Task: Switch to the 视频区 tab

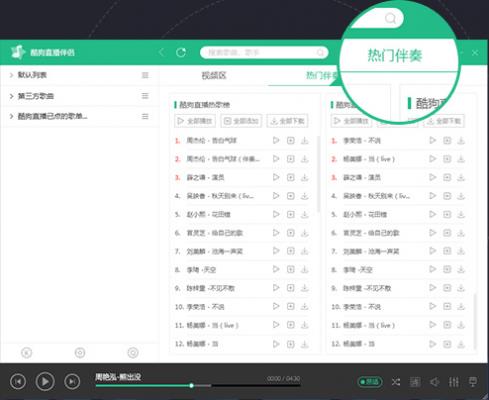Action: pos(214,75)
